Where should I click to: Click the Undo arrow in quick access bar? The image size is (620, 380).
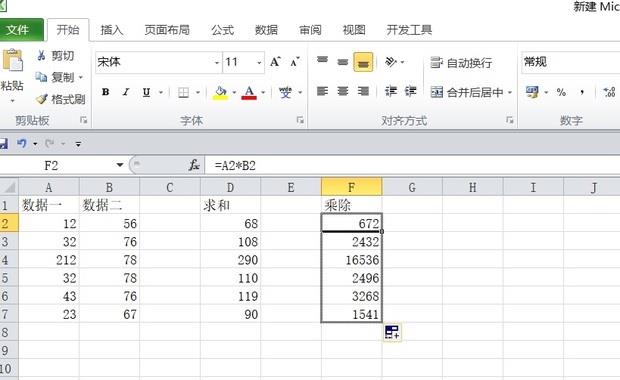(22, 143)
